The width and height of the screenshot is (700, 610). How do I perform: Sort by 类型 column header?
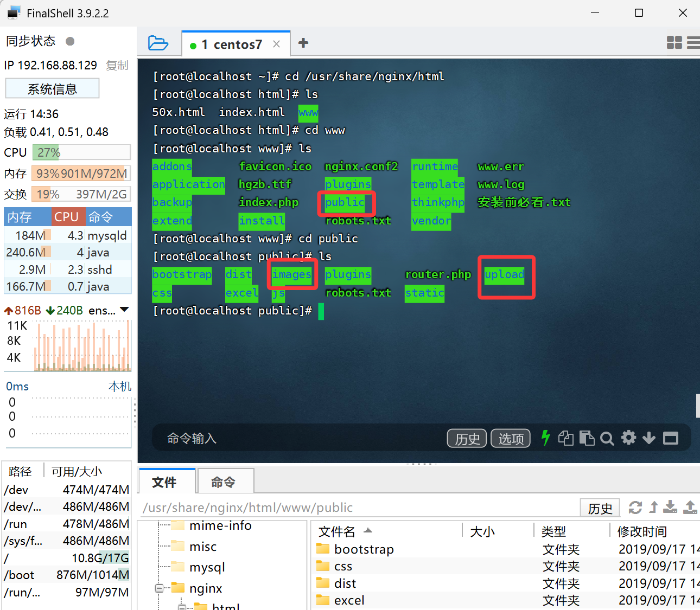[571, 531]
